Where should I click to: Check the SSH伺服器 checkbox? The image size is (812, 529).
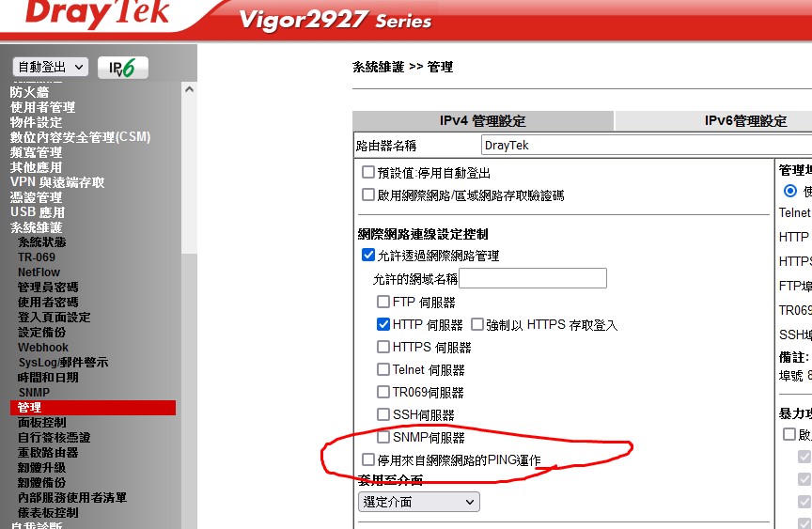tap(383, 414)
